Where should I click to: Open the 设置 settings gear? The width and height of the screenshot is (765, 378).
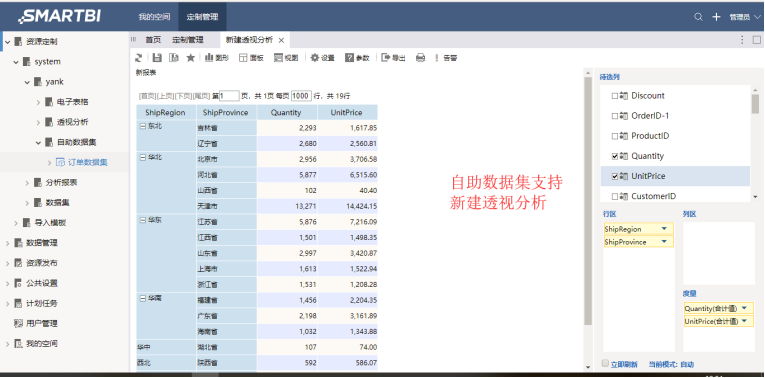pyautogui.click(x=322, y=58)
